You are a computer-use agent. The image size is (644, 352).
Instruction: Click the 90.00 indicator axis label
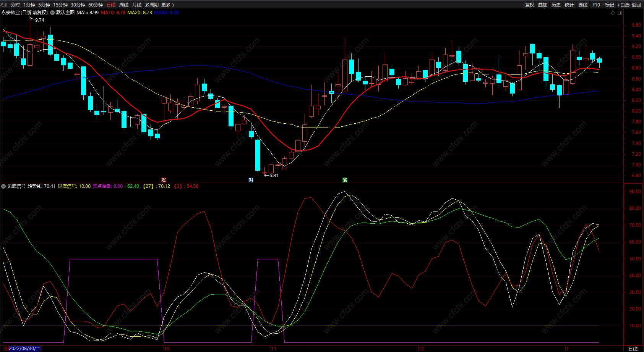[x=635, y=192]
